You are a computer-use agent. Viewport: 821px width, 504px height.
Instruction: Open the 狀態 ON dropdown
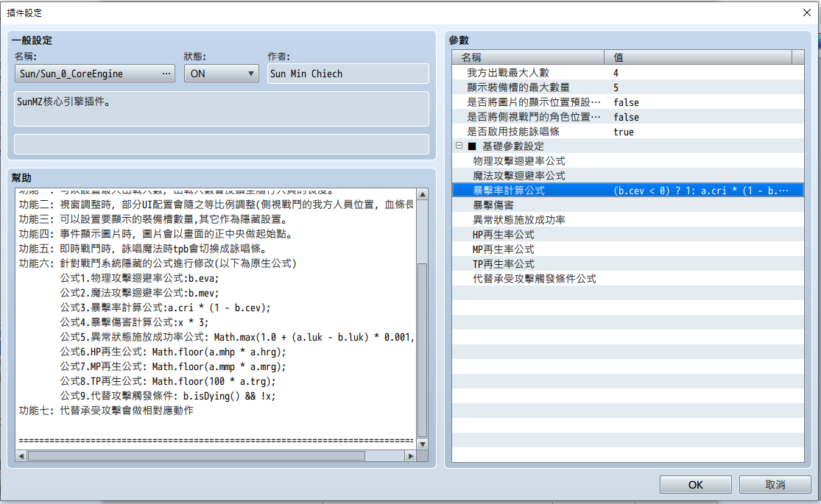click(222, 74)
